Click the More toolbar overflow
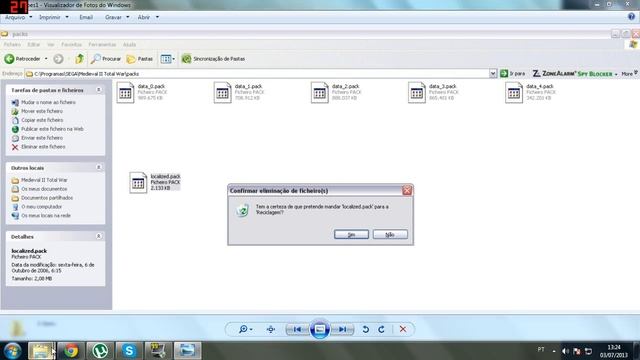The image size is (640, 360). [629, 74]
